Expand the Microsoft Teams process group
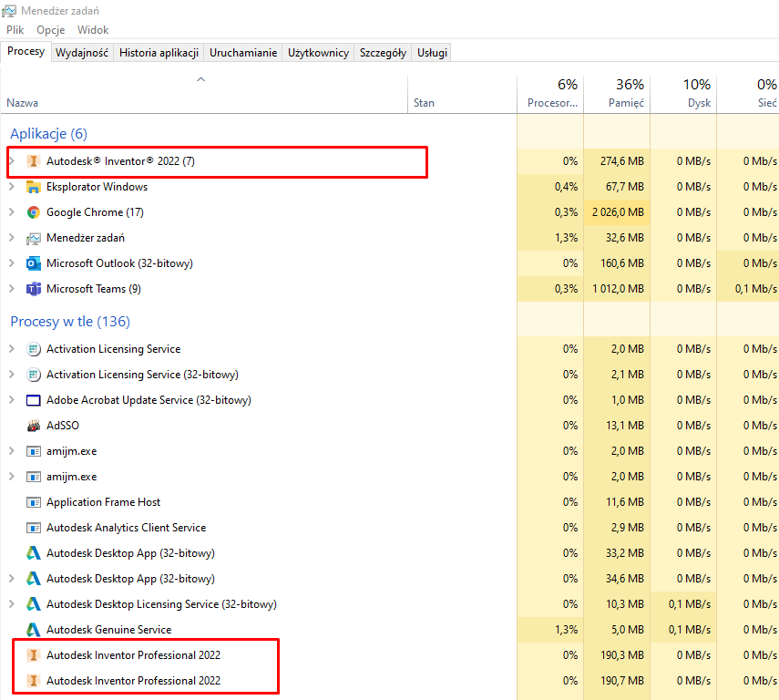Image resolution: width=779 pixels, height=700 pixels. 13,289
